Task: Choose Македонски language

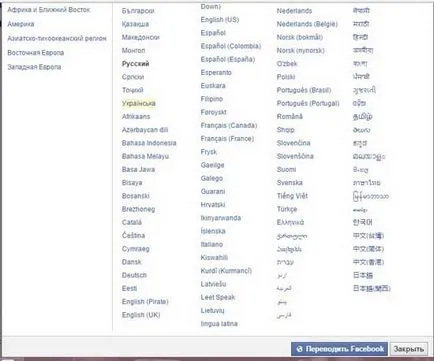Action: [141, 37]
